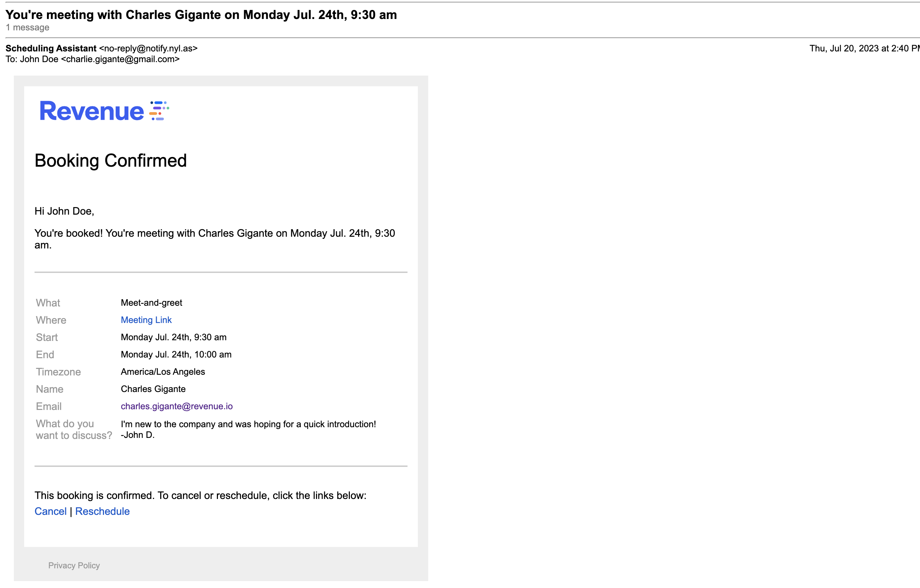Click the Revenue logo wordmark
The image size is (920, 588).
[x=92, y=111]
